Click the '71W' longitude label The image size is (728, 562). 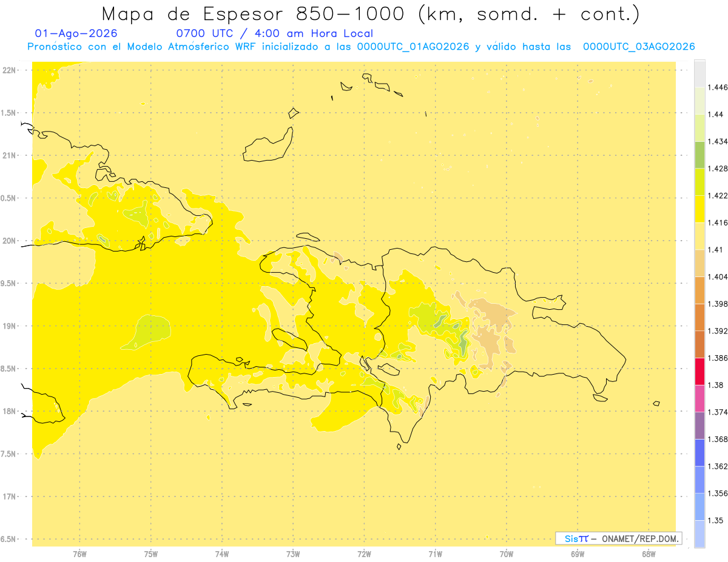[x=435, y=554]
